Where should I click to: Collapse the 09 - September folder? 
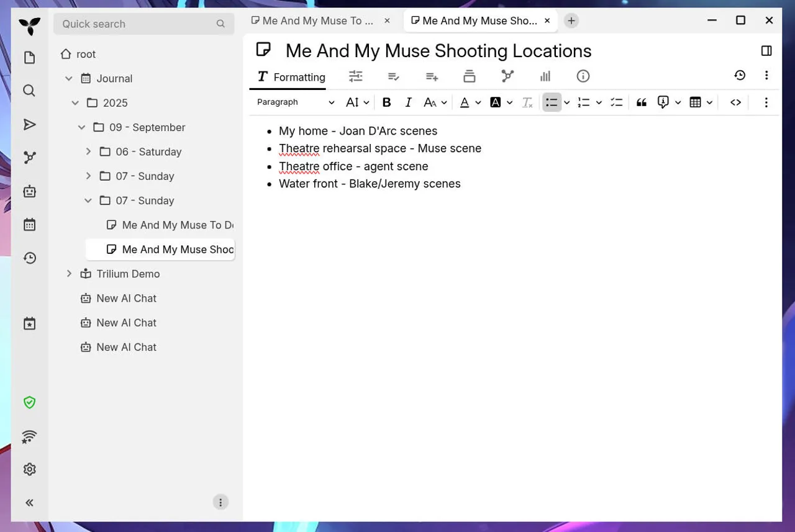point(81,127)
